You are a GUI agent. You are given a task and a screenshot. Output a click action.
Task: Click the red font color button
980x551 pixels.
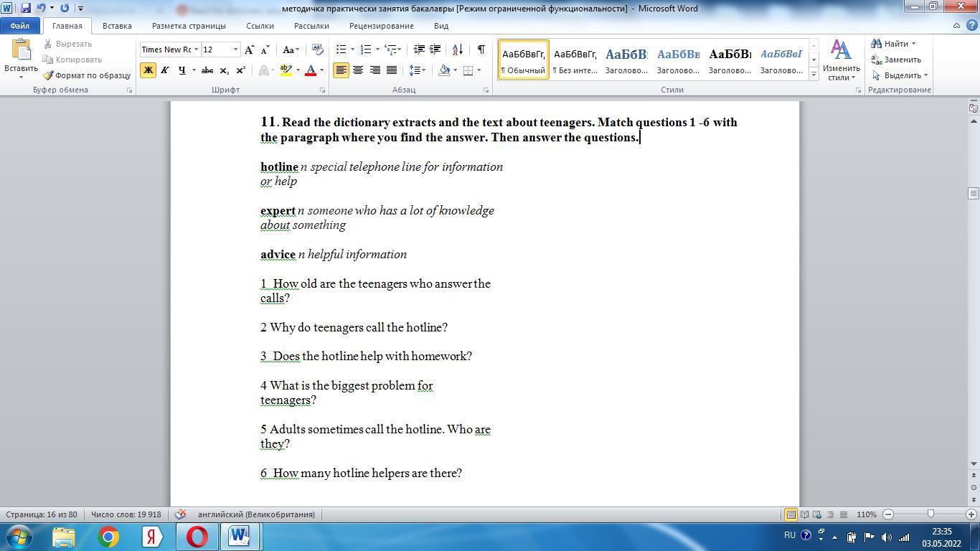tap(311, 70)
